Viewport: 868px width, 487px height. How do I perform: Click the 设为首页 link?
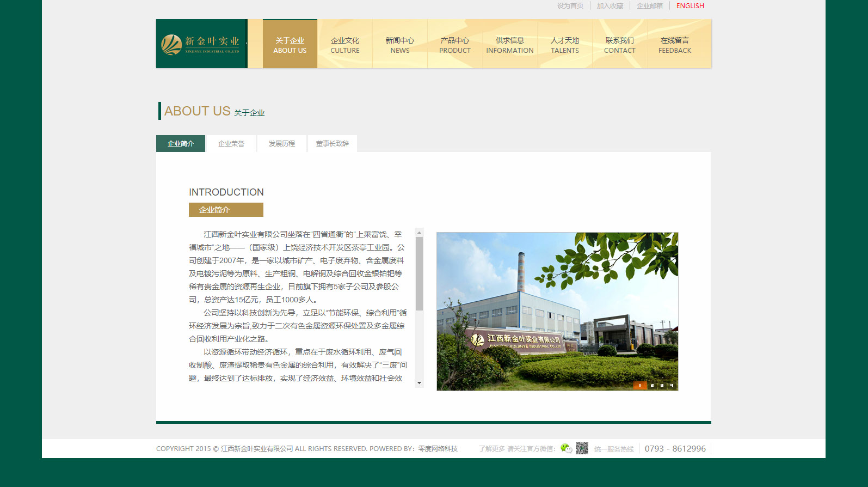click(x=570, y=6)
